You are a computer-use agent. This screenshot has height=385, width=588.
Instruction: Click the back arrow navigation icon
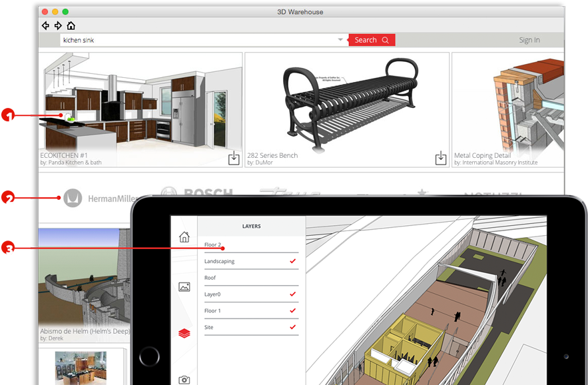coord(45,26)
